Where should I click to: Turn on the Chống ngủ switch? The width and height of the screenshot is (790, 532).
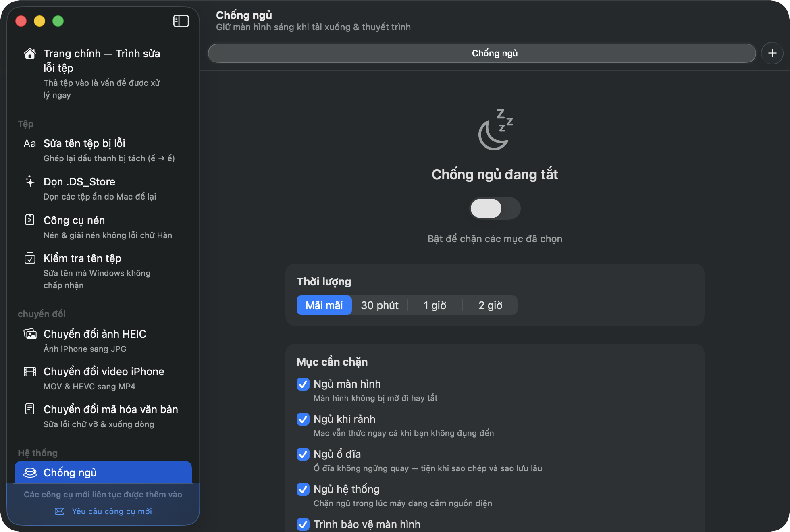(x=495, y=208)
